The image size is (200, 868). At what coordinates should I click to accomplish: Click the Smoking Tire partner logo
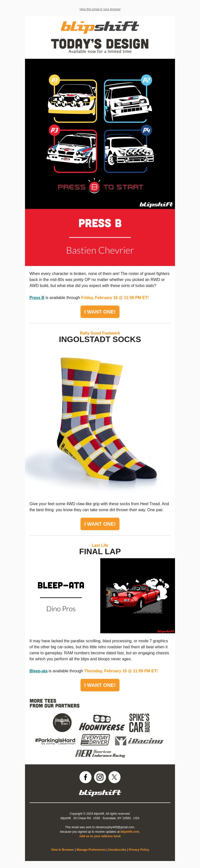[x=62, y=722]
